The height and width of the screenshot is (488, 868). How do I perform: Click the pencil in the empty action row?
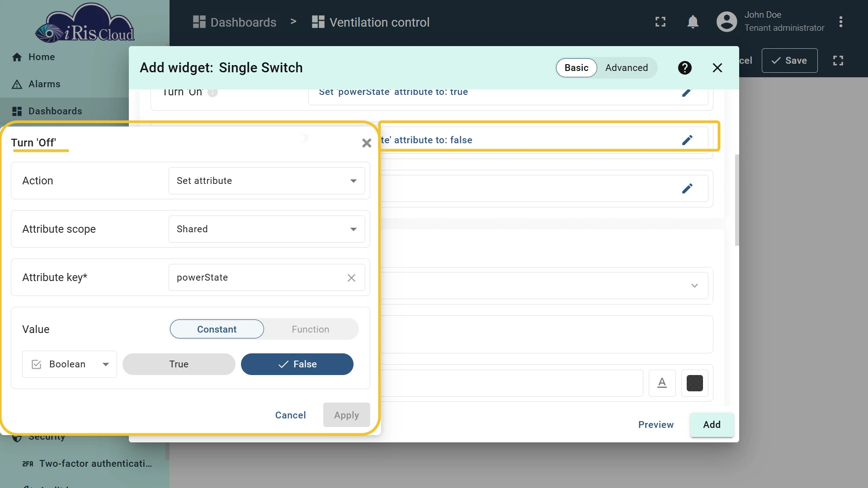(687, 188)
